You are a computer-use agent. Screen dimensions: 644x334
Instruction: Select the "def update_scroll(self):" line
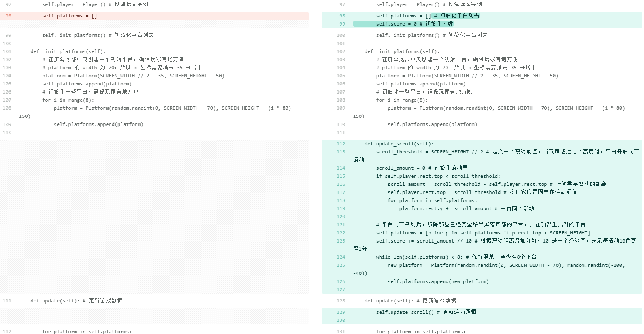pyautogui.click(x=399, y=144)
